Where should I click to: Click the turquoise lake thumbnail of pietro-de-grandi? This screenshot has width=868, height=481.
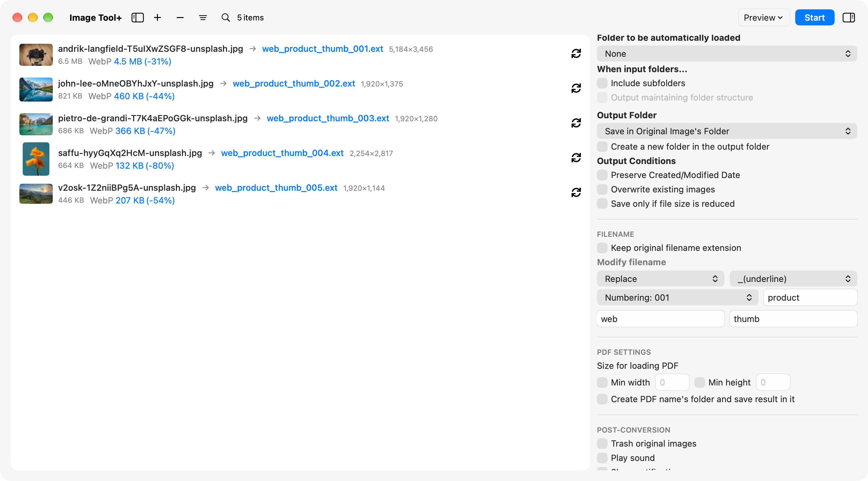tap(36, 124)
